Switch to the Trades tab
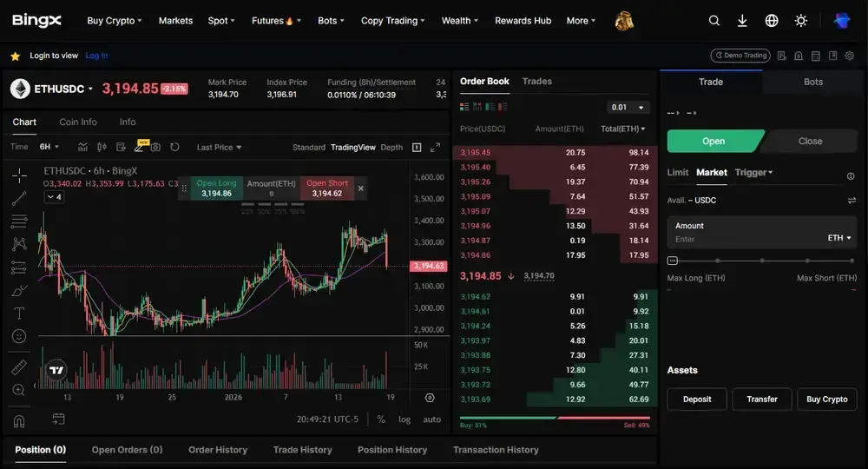The image size is (868, 469). tap(537, 82)
